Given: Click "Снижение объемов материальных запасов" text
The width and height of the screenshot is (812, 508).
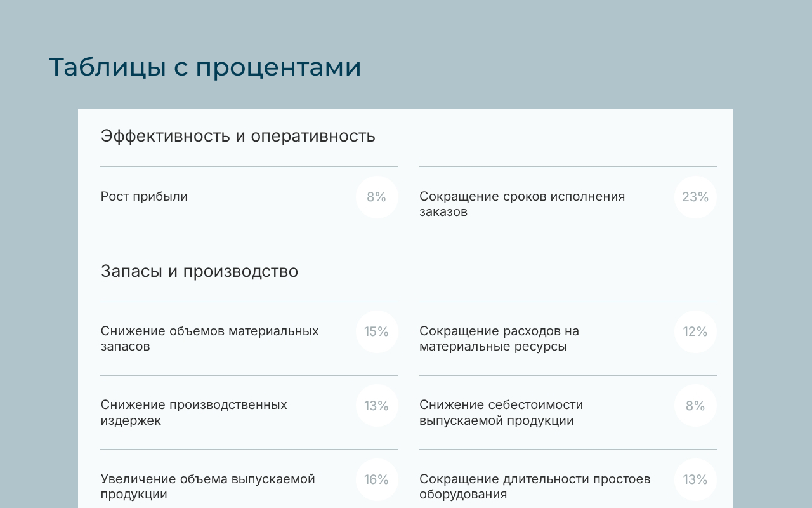Looking at the screenshot, I should pos(209,338).
